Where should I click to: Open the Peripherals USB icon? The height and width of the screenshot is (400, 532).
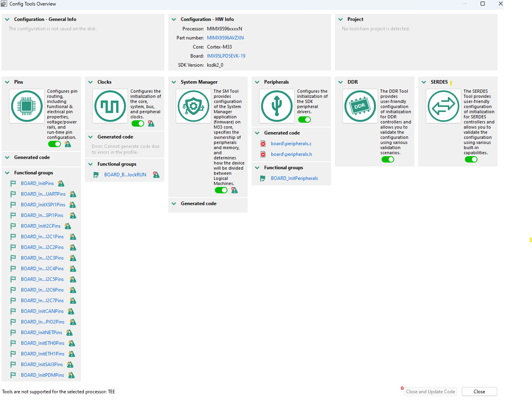(277, 106)
